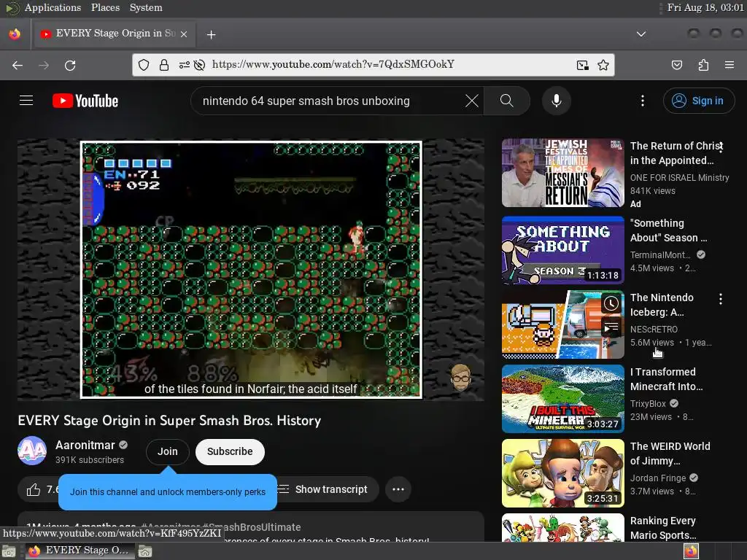Open options menu for The Nintendo Iceberg
Screen dimensions: 747x560
(721, 298)
